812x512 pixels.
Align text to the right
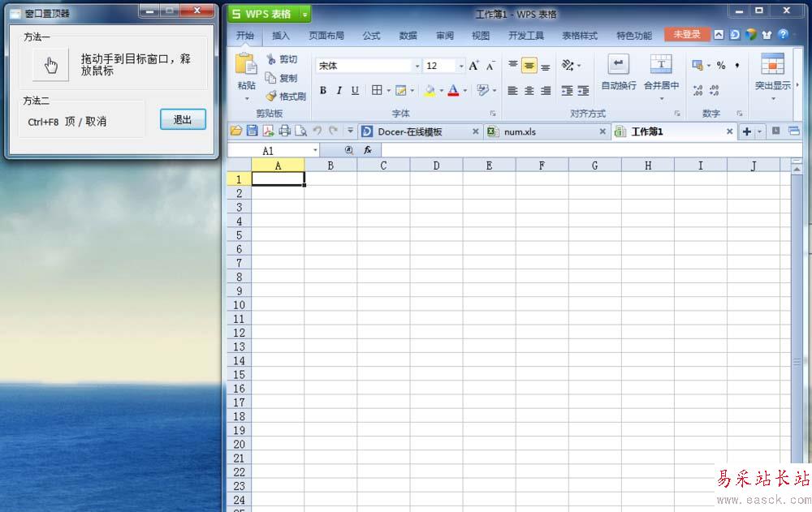(546, 91)
